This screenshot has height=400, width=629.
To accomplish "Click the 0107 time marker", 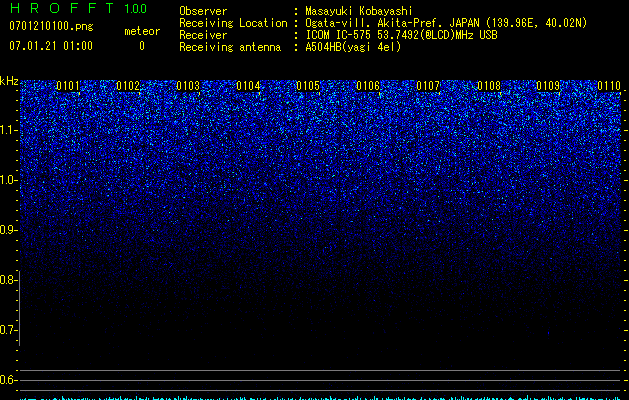I will pos(428,86).
